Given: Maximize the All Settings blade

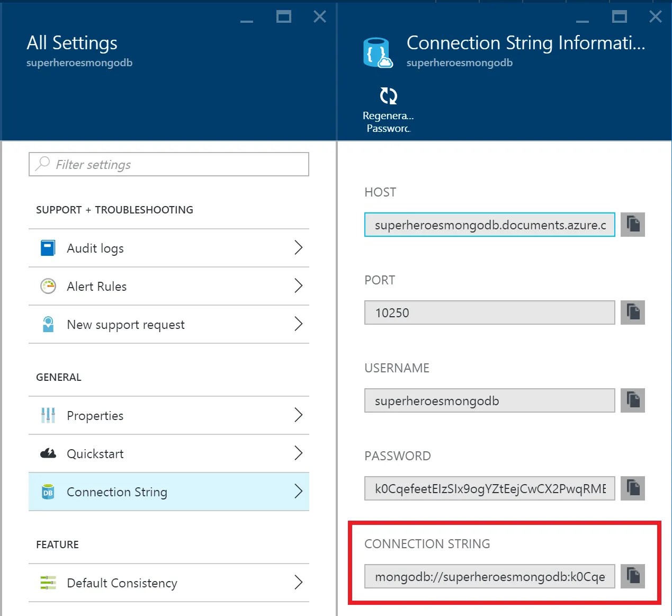Looking at the screenshot, I should pos(284,17).
